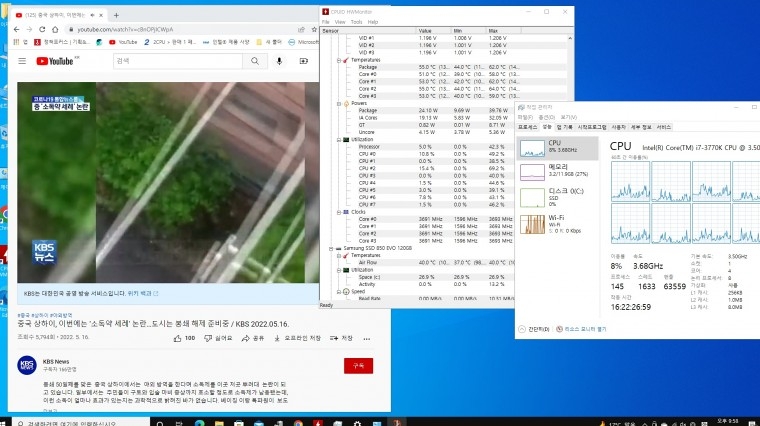Click the YouTube search magnifier button
Viewport: 760px width, 426px height.
255,61
